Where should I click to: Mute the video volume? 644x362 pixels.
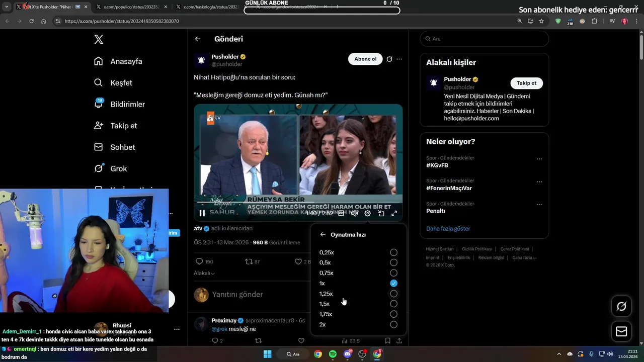354,213
